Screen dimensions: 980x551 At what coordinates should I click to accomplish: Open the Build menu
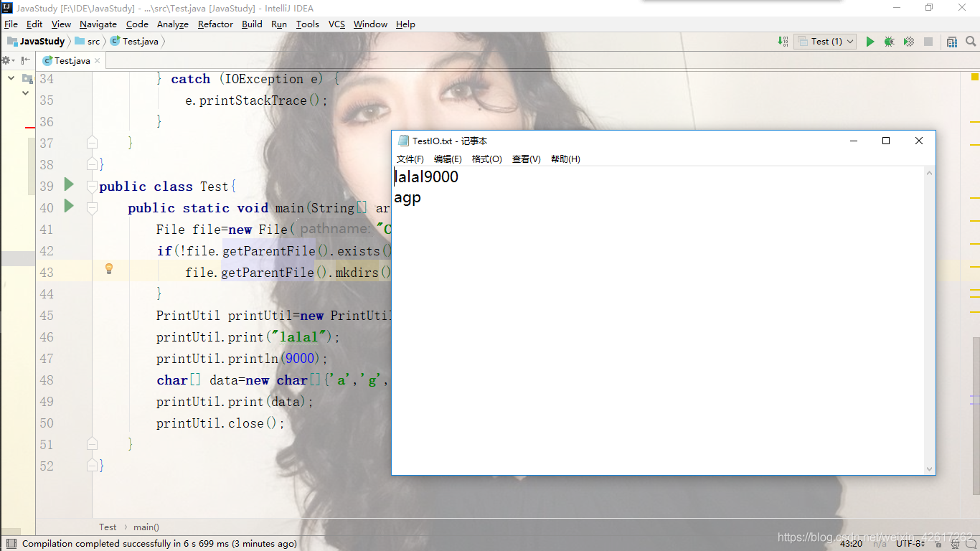pos(252,24)
